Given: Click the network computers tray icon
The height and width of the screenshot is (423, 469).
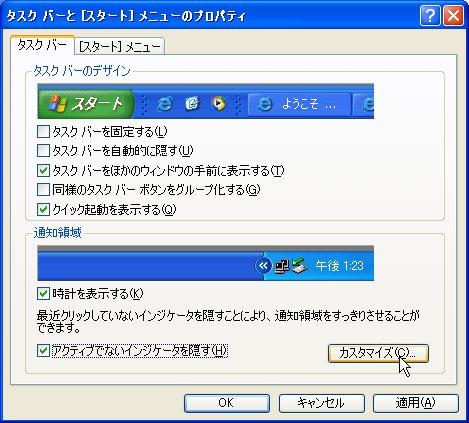Looking at the screenshot, I should pyautogui.click(x=282, y=267).
